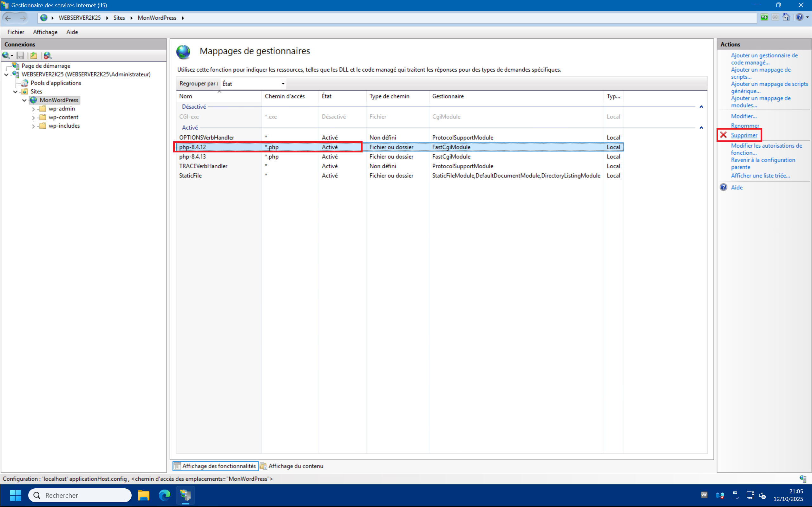Click the create new connection globe icon
Viewport: 812px width, 507px height.
6,55
